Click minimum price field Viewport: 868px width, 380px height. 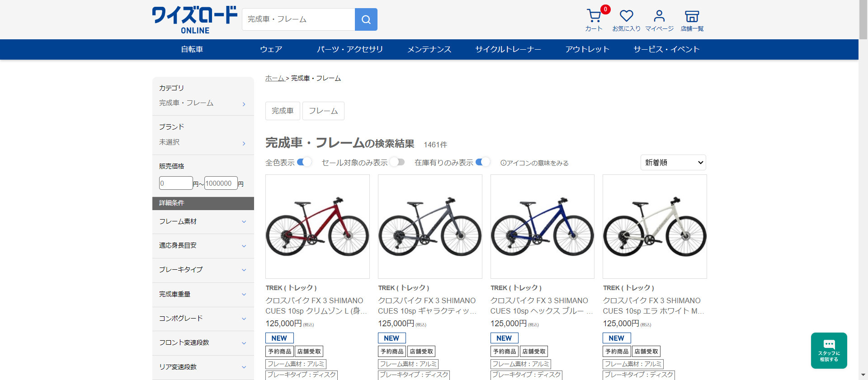176,183
